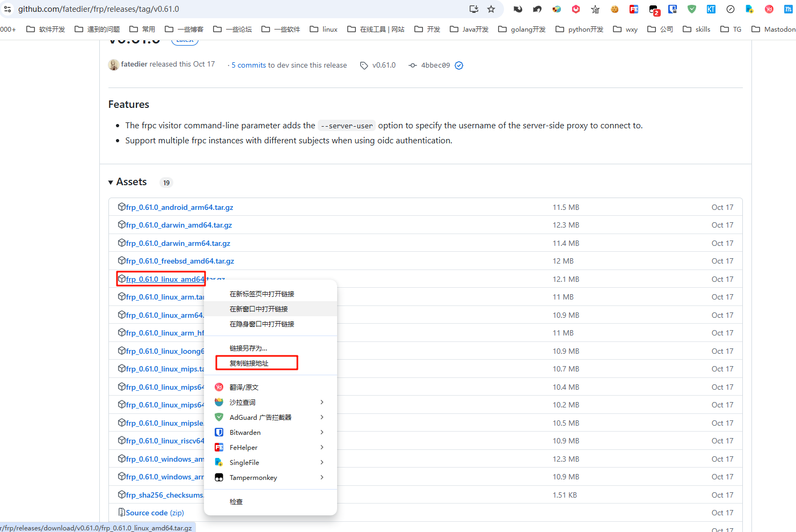The image size is (796, 532).
Task: Click the verified checkmark badge beside 4bbec09
Action: click(x=459, y=65)
